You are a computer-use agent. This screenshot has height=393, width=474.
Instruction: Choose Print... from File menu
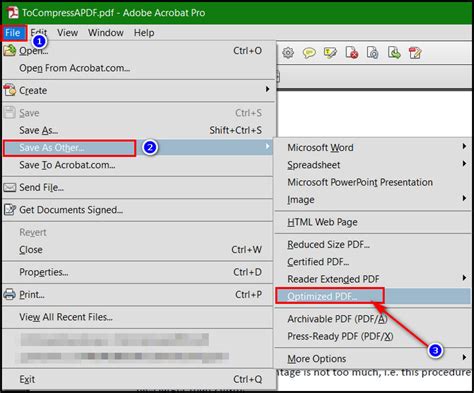point(139,295)
